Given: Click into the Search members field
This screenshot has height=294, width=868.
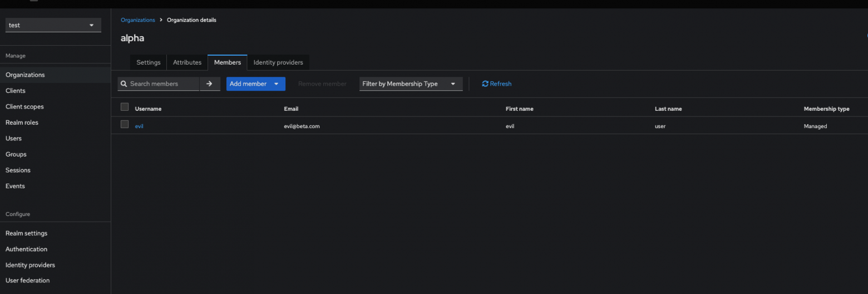Looking at the screenshot, I should pos(164,84).
